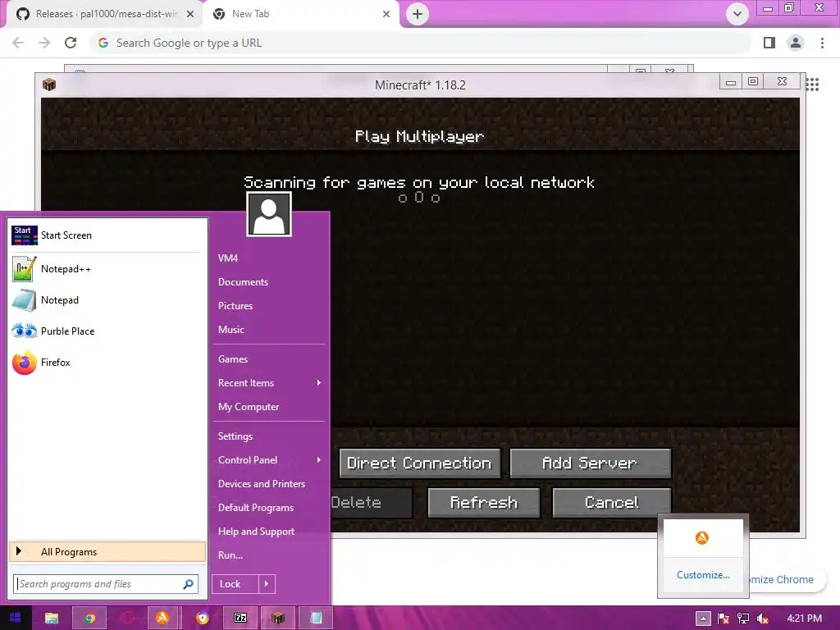Click Direct Connection in Minecraft
Screen dimensions: 840x630
pyautogui.click(x=419, y=463)
